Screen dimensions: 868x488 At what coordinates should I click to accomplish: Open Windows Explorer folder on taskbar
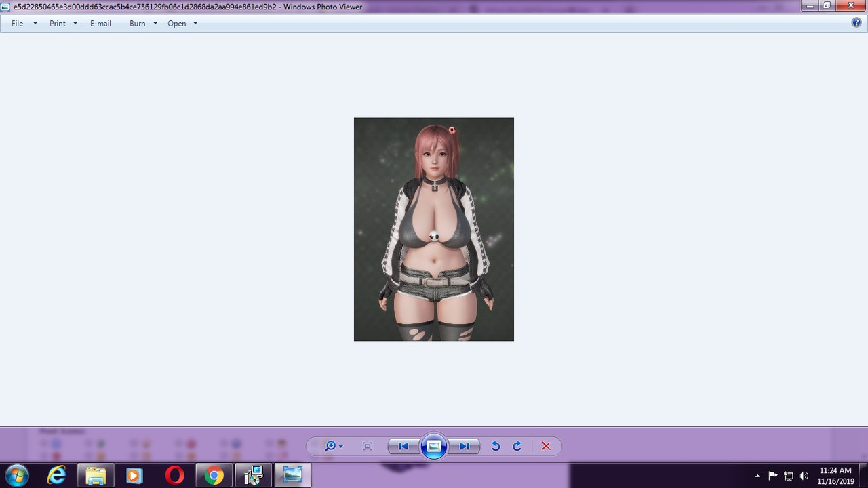coord(96,476)
